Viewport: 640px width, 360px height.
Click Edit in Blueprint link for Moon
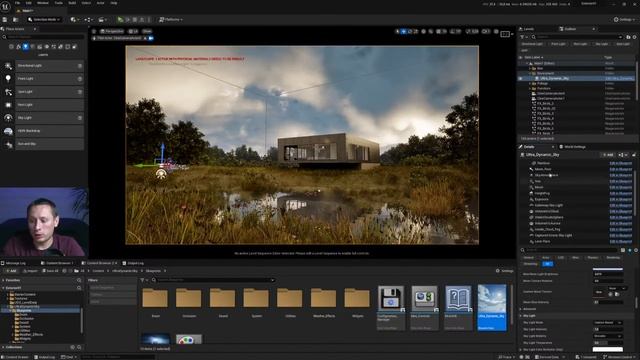tap(620, 187)
